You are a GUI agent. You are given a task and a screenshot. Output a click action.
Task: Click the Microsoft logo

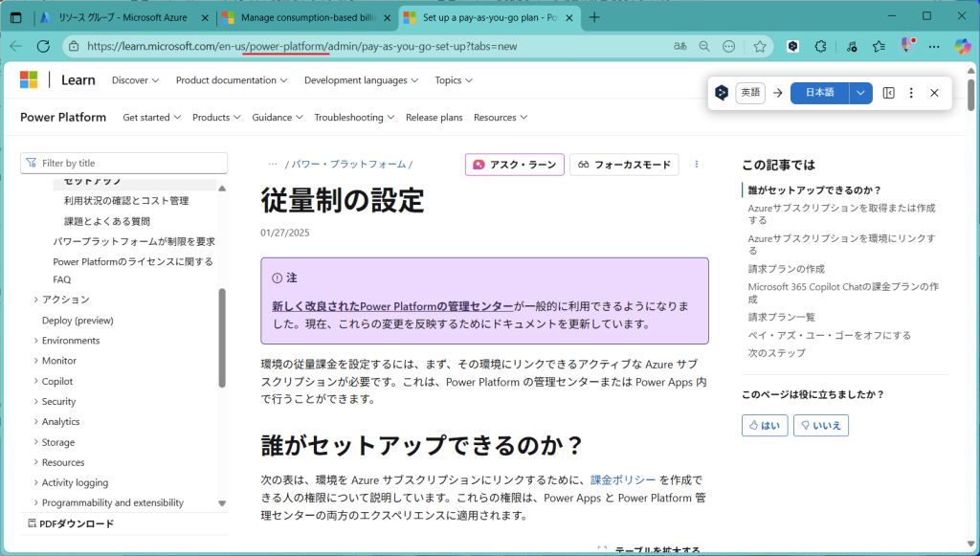[x=29, y=80]
